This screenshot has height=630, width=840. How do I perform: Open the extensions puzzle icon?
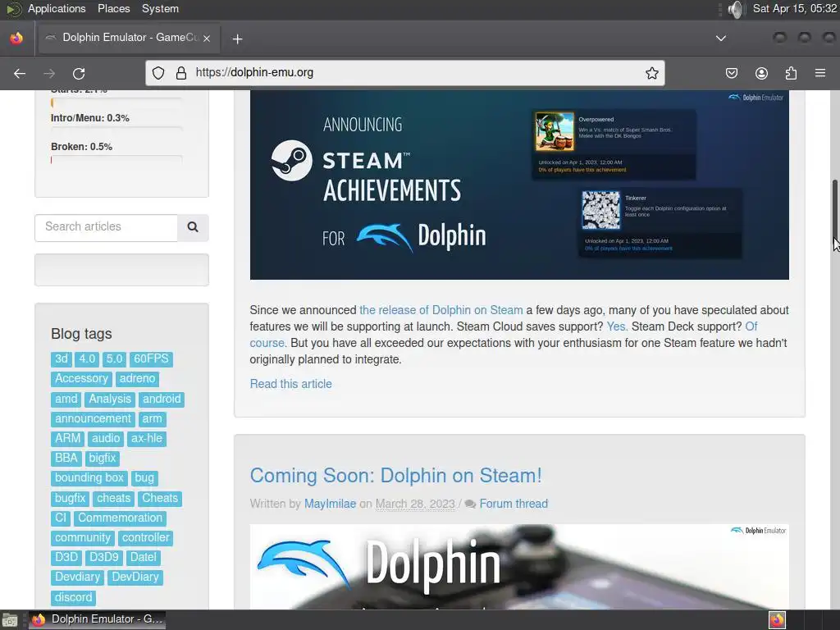tap(791, 73)
